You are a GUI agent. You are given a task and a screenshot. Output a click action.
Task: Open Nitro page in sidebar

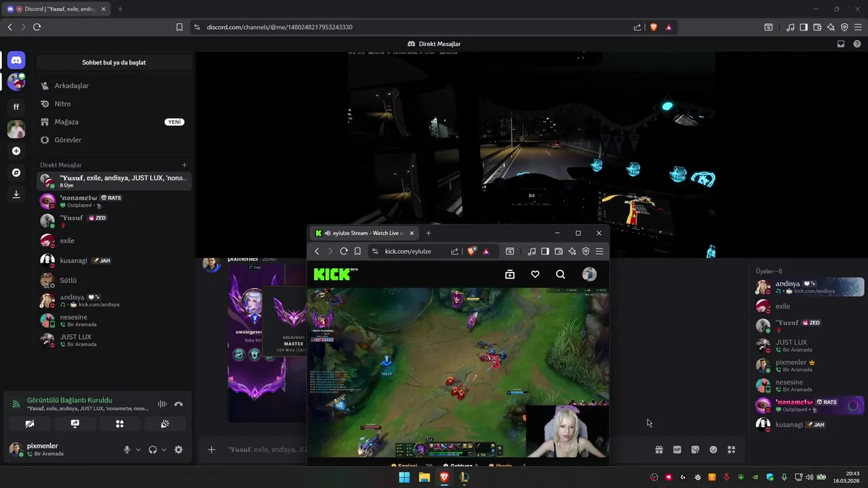pos(114,104)
